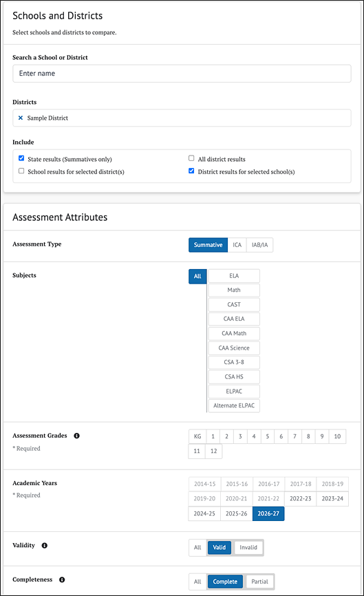Set Completeness to Complete
Viewport: 364px width, 596px height.
pos(225,582)
